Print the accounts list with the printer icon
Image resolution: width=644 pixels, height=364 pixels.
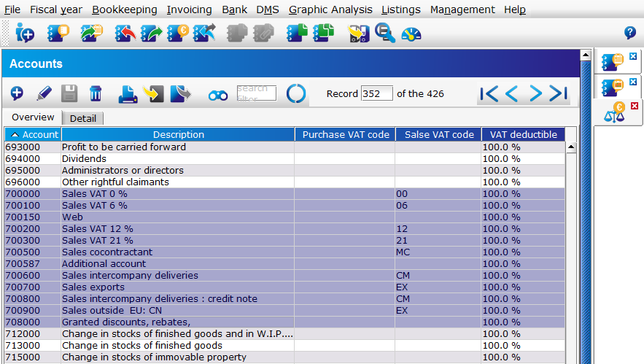pyautogui.click(x=128, y=93)
